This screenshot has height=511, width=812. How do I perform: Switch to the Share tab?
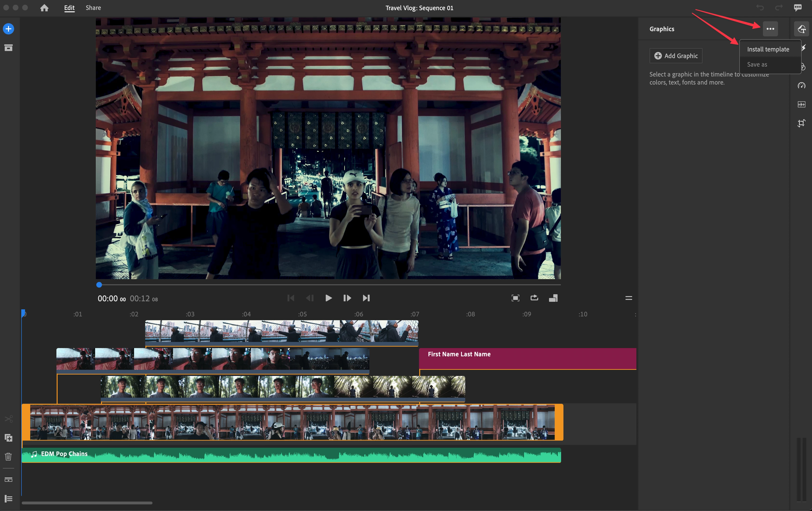93,8
